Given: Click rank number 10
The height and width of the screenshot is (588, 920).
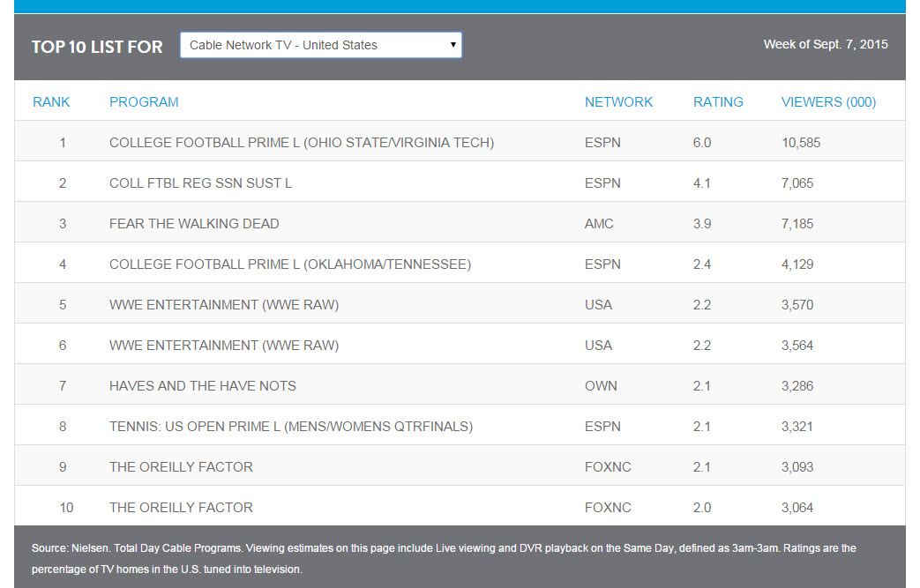Looking at the screenshot, I should pyautogui.click(x=66, y=507).
